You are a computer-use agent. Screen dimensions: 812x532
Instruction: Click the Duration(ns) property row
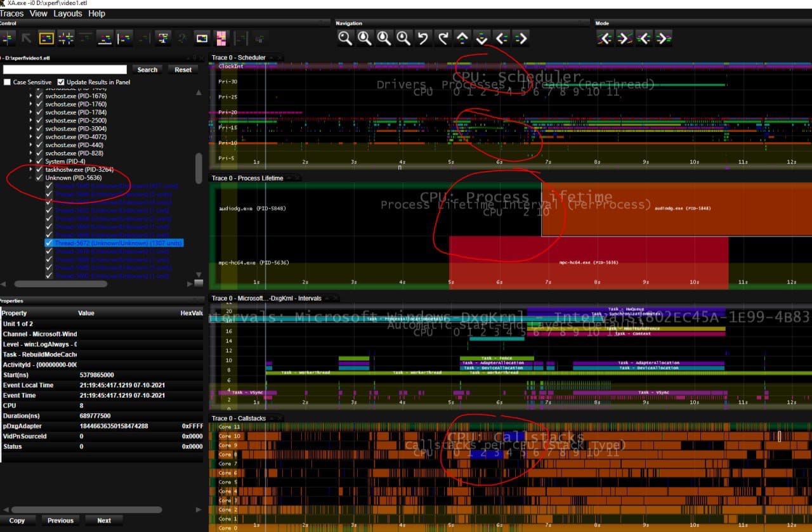point(101,415)
